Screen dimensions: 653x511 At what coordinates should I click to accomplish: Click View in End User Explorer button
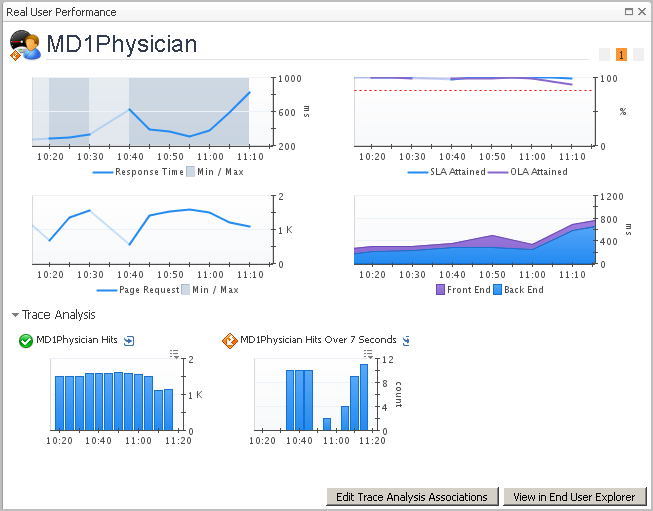[574, 497]
